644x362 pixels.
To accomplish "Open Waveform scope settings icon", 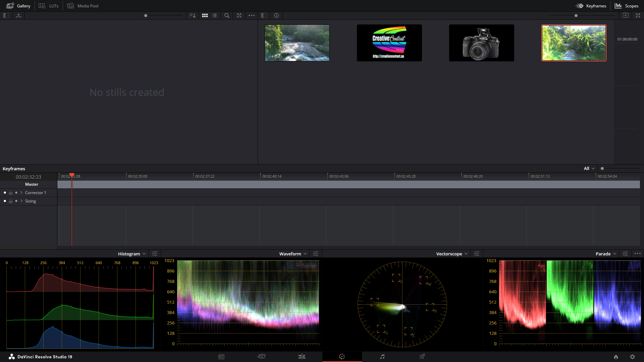I will (316, 254).
